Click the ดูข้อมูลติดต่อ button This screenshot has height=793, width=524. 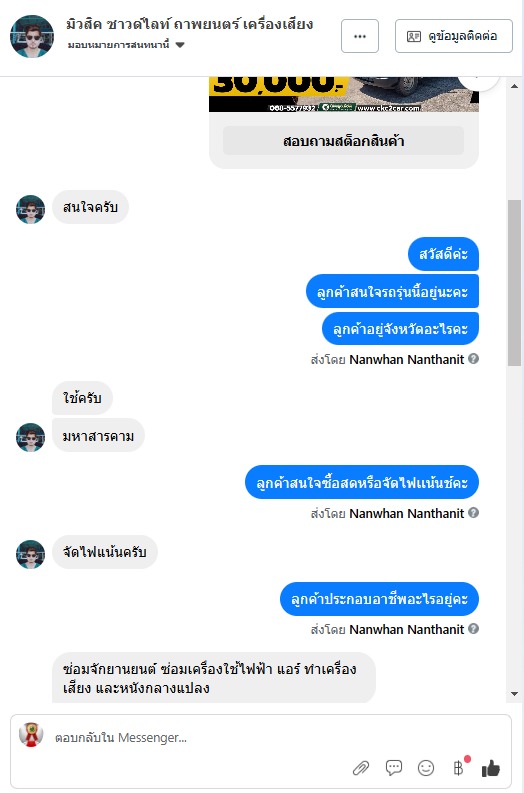(454, 36)
